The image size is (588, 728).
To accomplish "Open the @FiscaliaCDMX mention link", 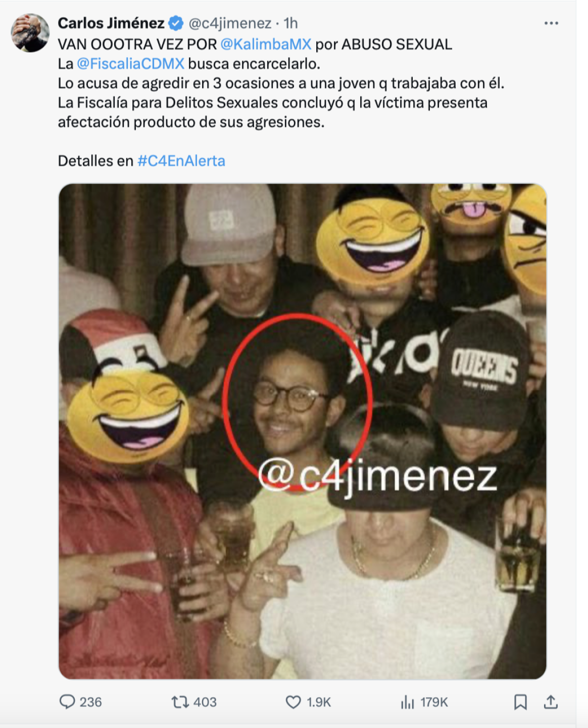I will (x=130, y=64).
